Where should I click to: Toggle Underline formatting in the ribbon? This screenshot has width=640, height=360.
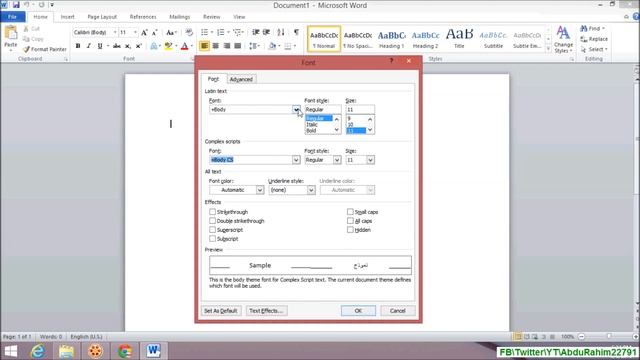(x=100, y=46)
